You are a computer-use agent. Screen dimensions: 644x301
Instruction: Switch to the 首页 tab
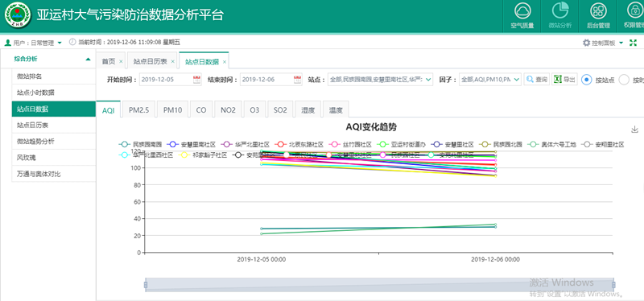[109, 62]
